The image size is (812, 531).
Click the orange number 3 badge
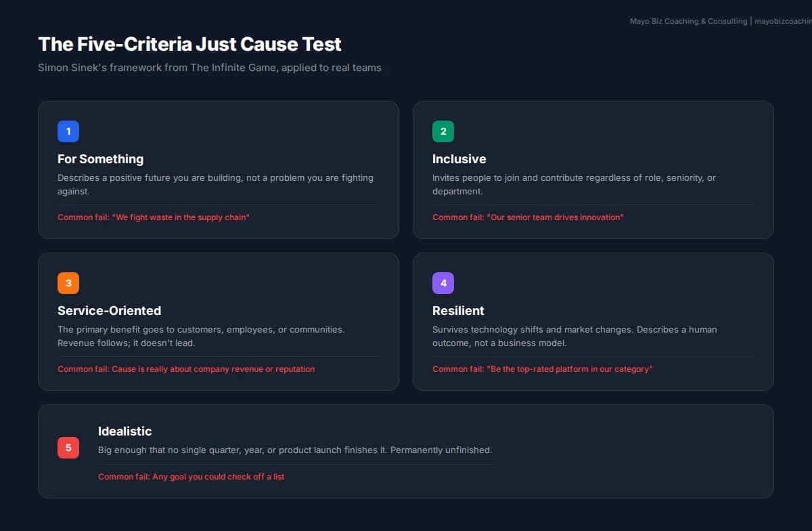[x=68, y=283]
